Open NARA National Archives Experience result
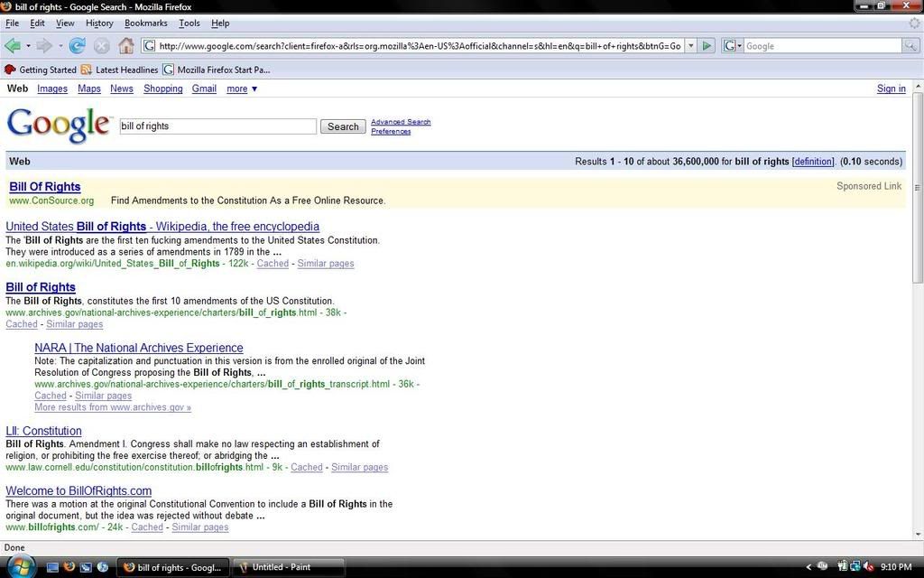The height and width of the screenshot is (578, 924). point(138,348)
